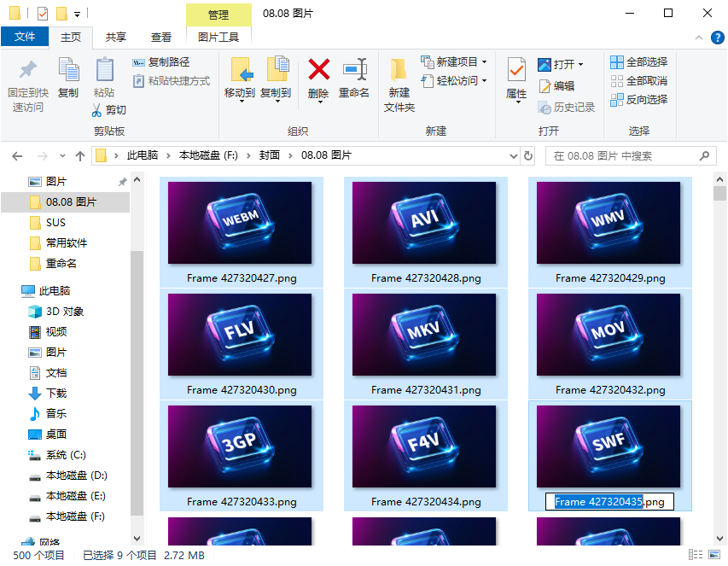Image resolution: width=728 pixels, height=566 pixels.
Task: Select 重命名 folder in navigation pane
Action: [x=61, y=264]
